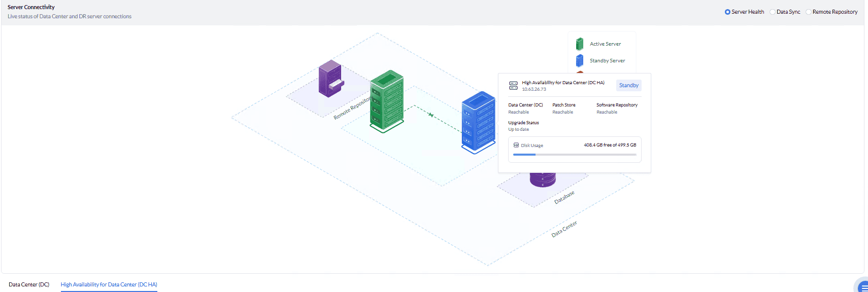Screen dimensions: 868x292
Task: Click the 'Live status of Data Center' subtitle
Action: click(70, 16)
